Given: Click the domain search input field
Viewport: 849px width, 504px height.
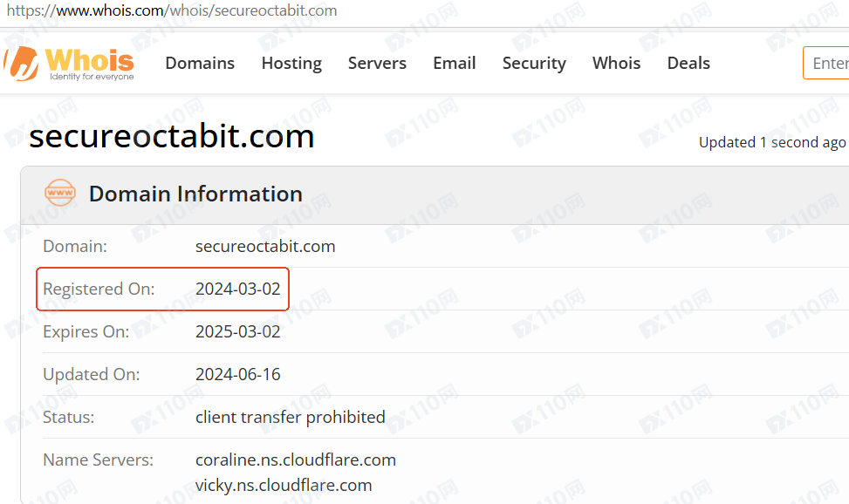Looking at the screenshot, I should pyautogui.click(x=825, y=64).
